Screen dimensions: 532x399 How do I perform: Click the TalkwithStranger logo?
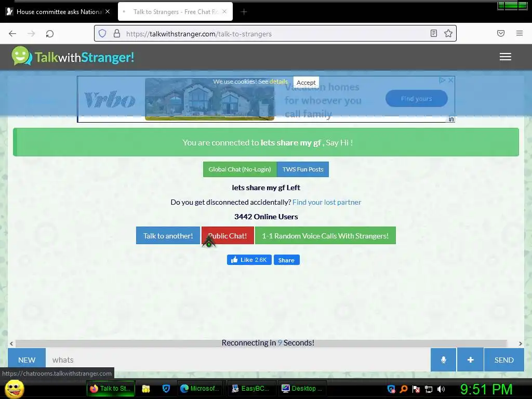coord(73,56)
